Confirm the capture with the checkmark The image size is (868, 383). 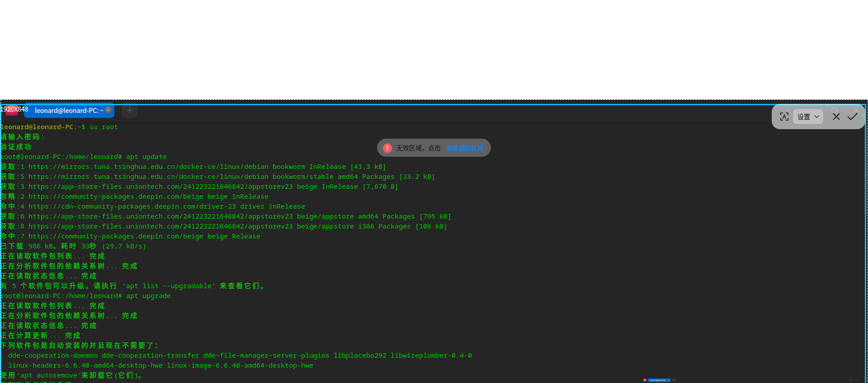[x=853, y=117]
